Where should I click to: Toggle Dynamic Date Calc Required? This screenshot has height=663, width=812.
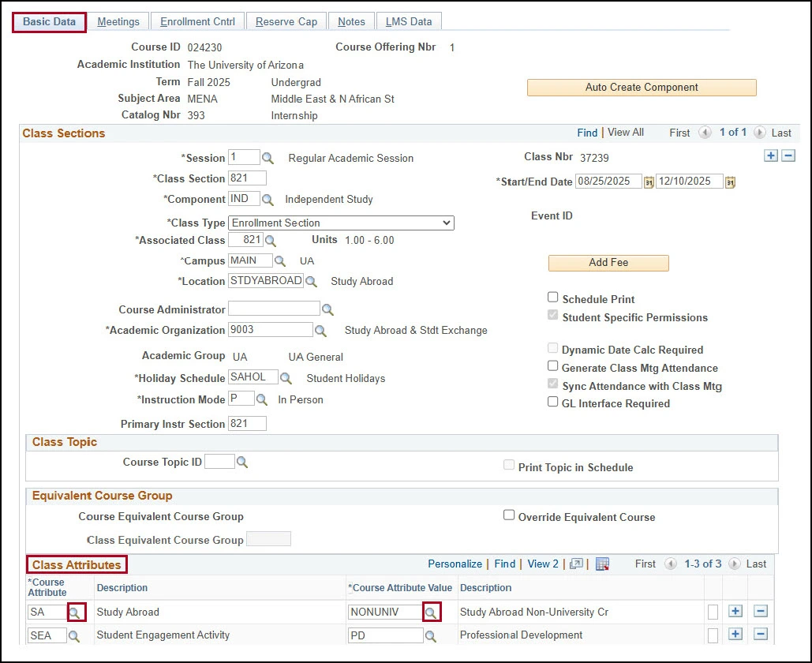[x=553, y=348]
